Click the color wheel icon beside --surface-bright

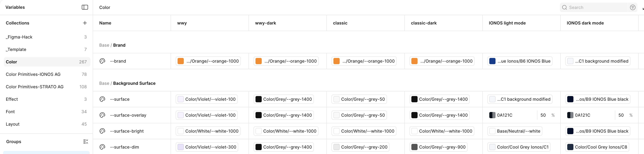coord(103,131)
